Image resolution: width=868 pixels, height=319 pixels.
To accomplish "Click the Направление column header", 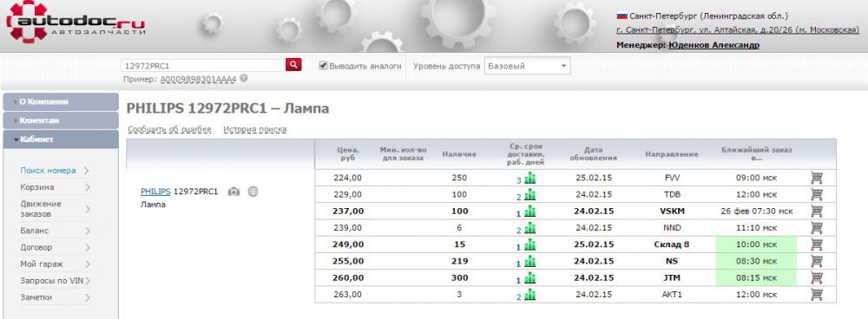I will tap(672, 154).
